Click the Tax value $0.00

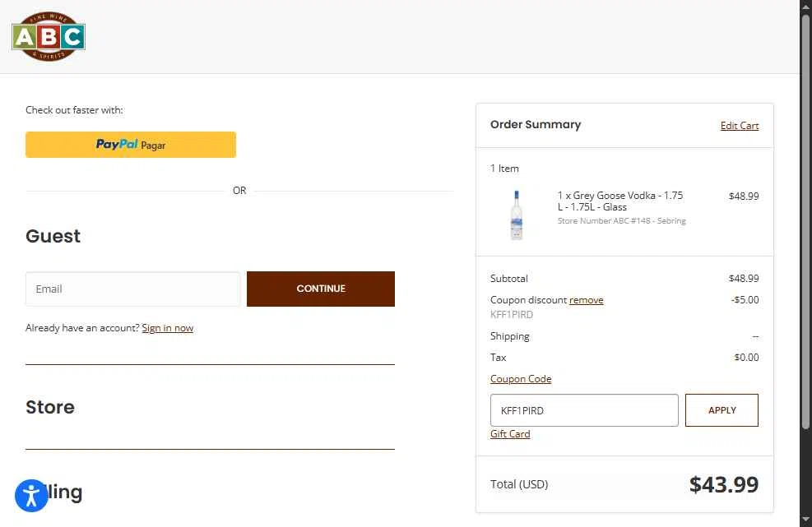[x=746, y=358]
